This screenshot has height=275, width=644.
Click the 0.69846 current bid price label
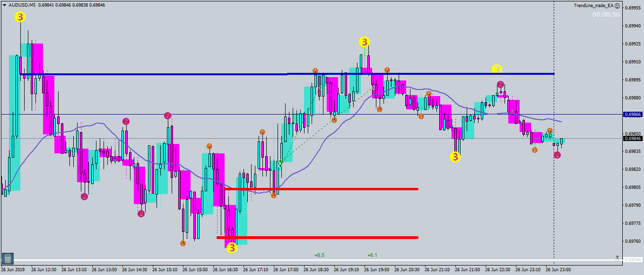tap(633, 138)
